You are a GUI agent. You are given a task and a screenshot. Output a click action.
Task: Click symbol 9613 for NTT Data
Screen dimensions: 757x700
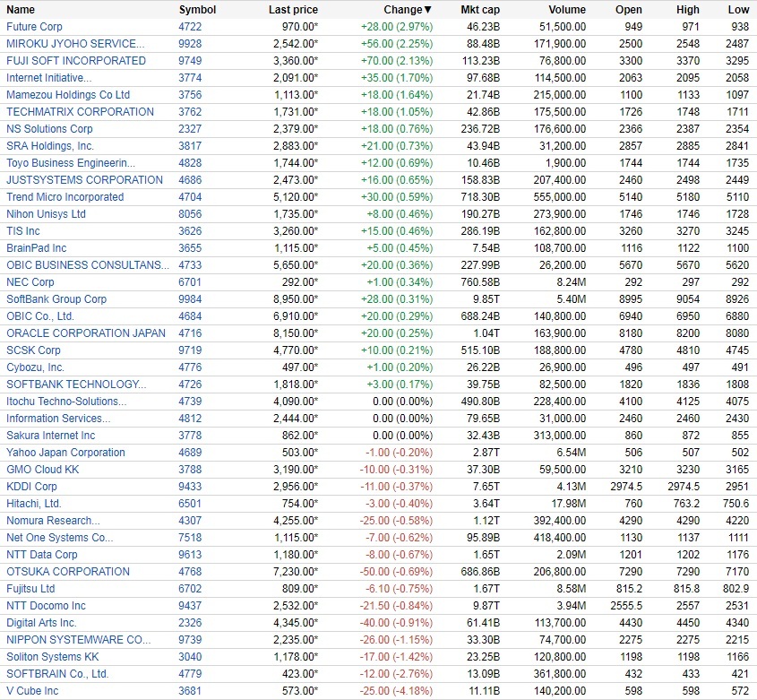(x=190, y=555)
